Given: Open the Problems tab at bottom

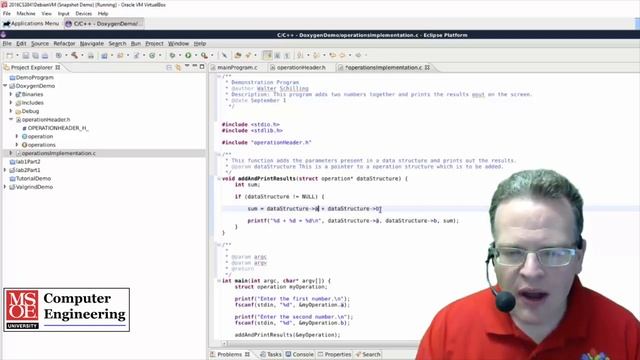Looking at the screenshot, I should [x=230, y=354].
